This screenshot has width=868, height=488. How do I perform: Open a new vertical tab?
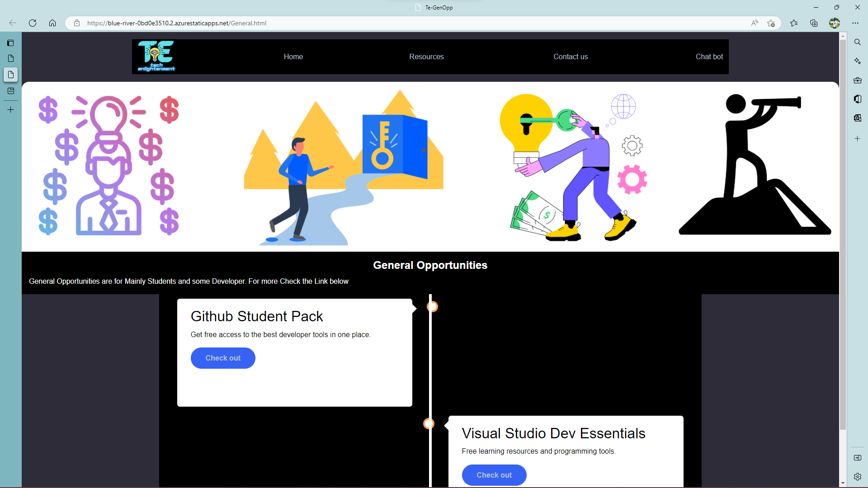pyautogui.click(x=10, y=110)
